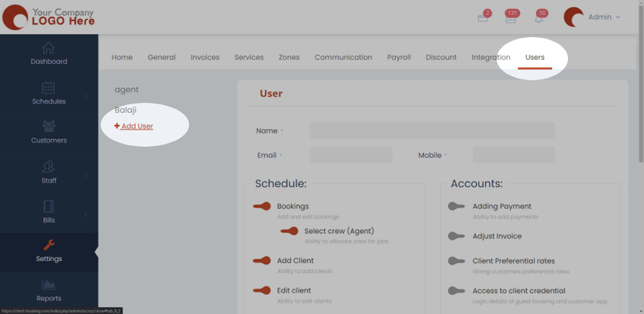Click the Schedules calendar icon
The height and width of the screenshot is (314, 644).
pos(49,88)
